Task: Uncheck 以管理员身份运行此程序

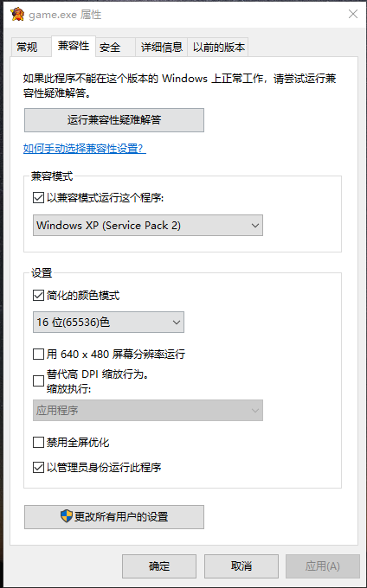Action: [x=38, y=468]
